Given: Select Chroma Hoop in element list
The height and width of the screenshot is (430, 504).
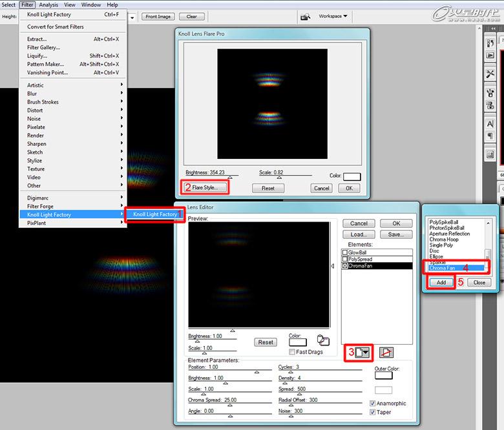Looking at the screenshot, I should pyautogui.click(x=443, y=240).
